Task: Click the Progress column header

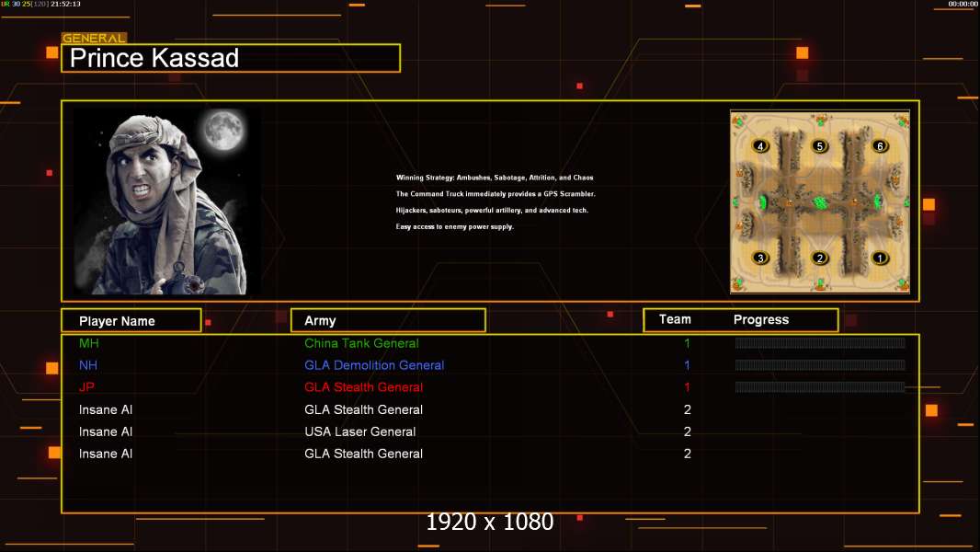Action: (x=760, y=319)
